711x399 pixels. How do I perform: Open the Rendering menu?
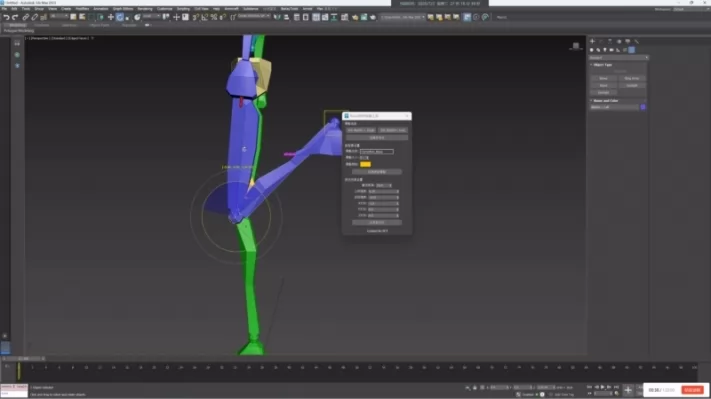pyautogui.click(x=145, y=9)
